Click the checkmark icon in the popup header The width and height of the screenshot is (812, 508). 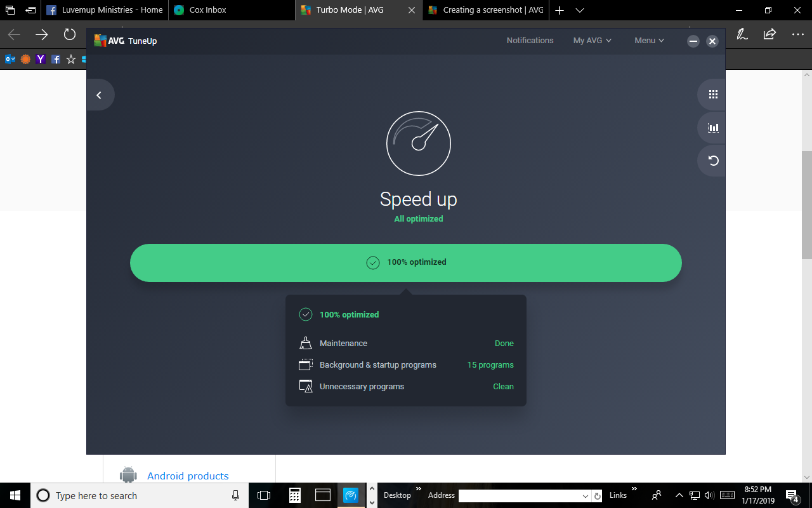click(x=306, y=314)
